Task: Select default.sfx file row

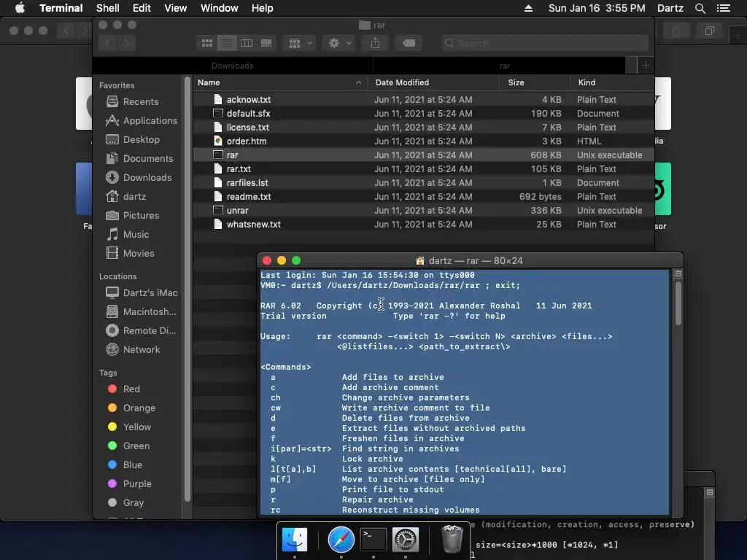Action: (424, 113)
